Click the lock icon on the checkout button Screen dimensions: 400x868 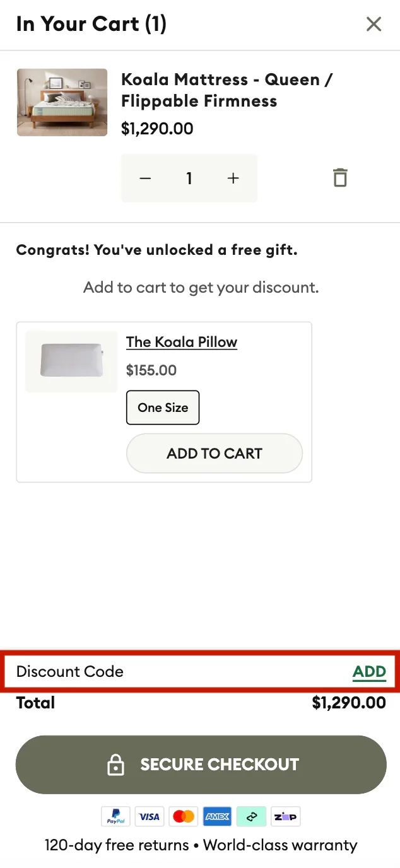click(x=116, y=764)
